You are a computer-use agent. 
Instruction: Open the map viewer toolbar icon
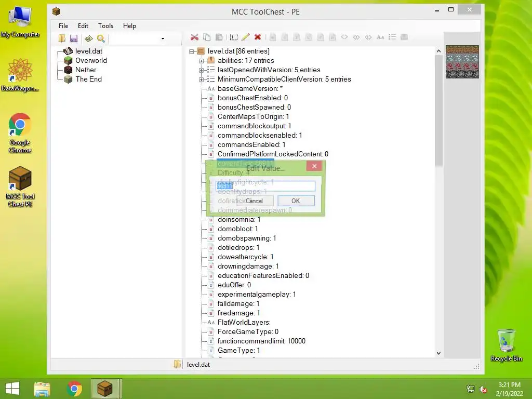tap(88, 38)
